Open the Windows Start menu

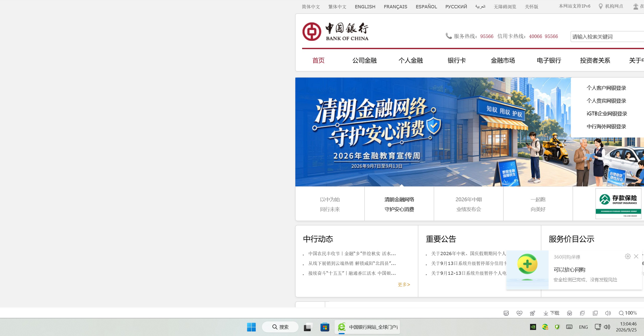coord(251,327)
